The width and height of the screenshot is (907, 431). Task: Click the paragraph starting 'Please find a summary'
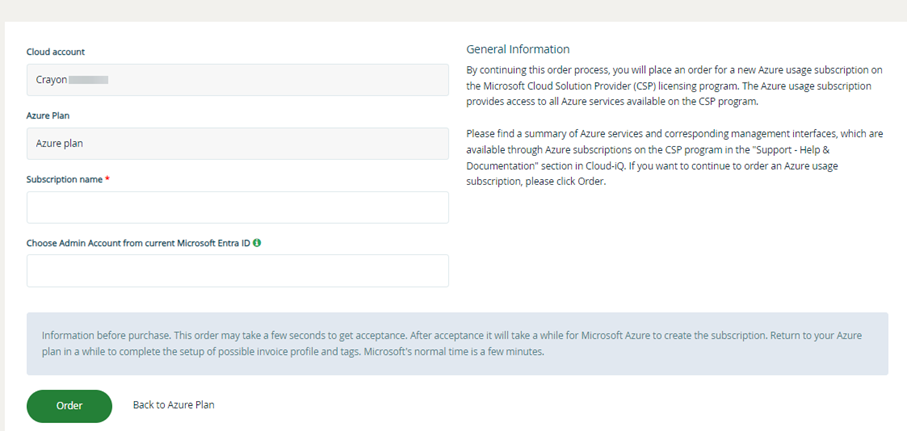(674, 157)
